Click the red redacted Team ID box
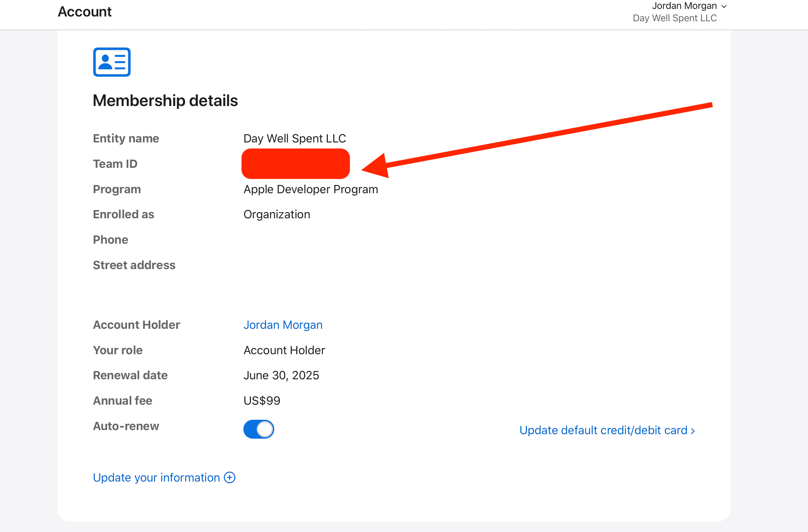This screenshot has width=808, height=532. tap(296, 164)
